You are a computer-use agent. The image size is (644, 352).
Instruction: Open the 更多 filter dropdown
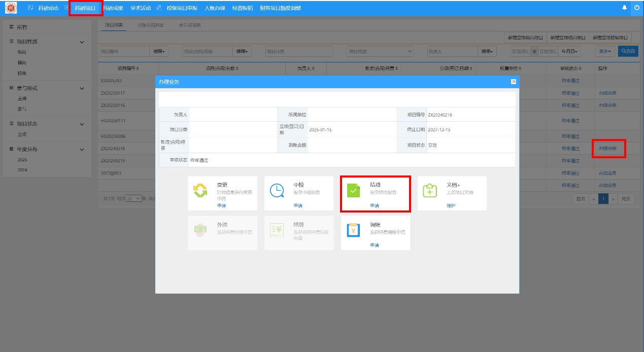click(x=604, y=51)
